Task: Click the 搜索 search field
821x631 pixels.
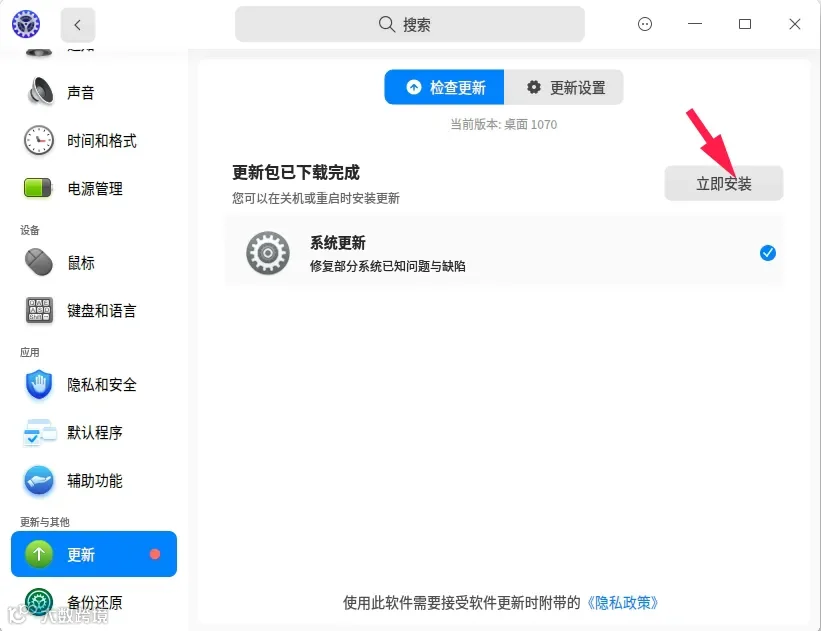Action: [x=409, y=24]
